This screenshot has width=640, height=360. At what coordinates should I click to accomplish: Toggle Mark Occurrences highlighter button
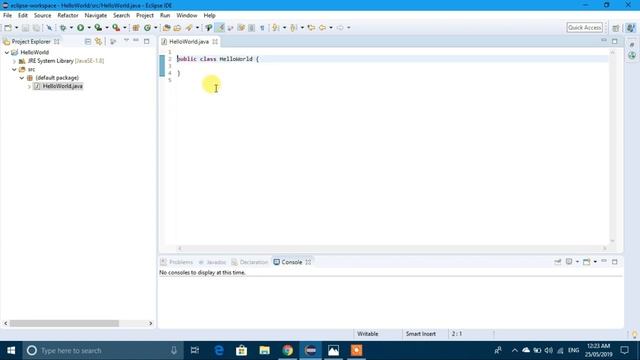click(x=220, y=28)
